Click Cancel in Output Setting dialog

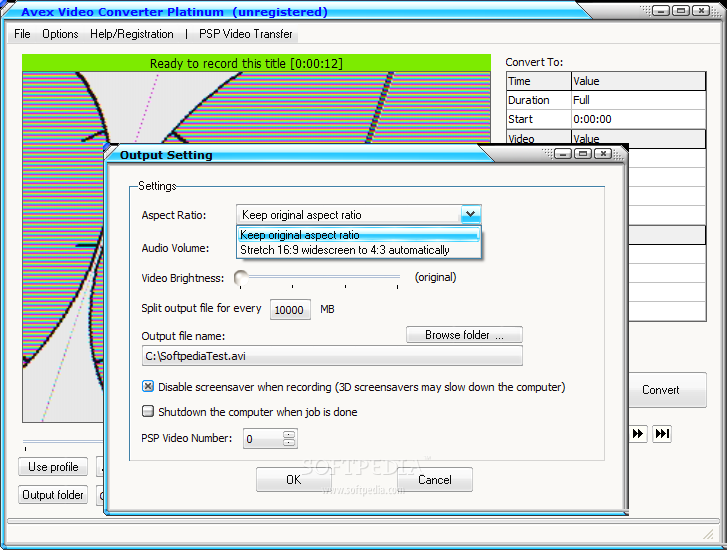tap(435, 480)
